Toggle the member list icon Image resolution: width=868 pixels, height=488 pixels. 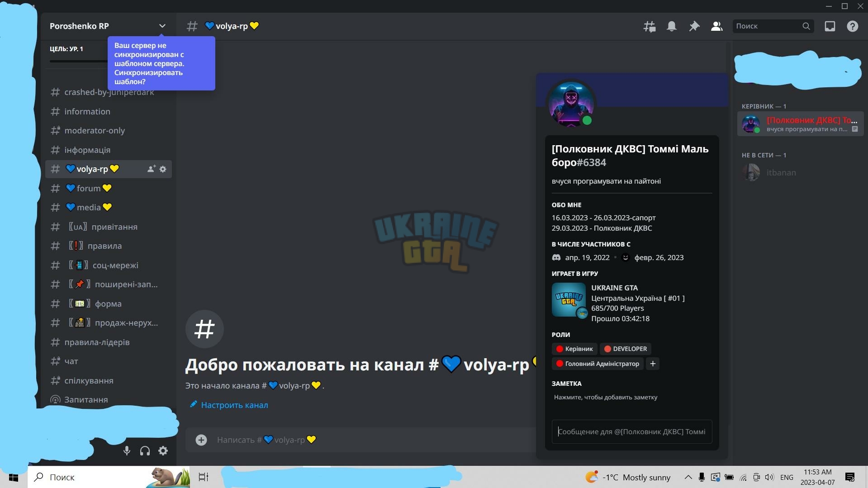point(716,26)
